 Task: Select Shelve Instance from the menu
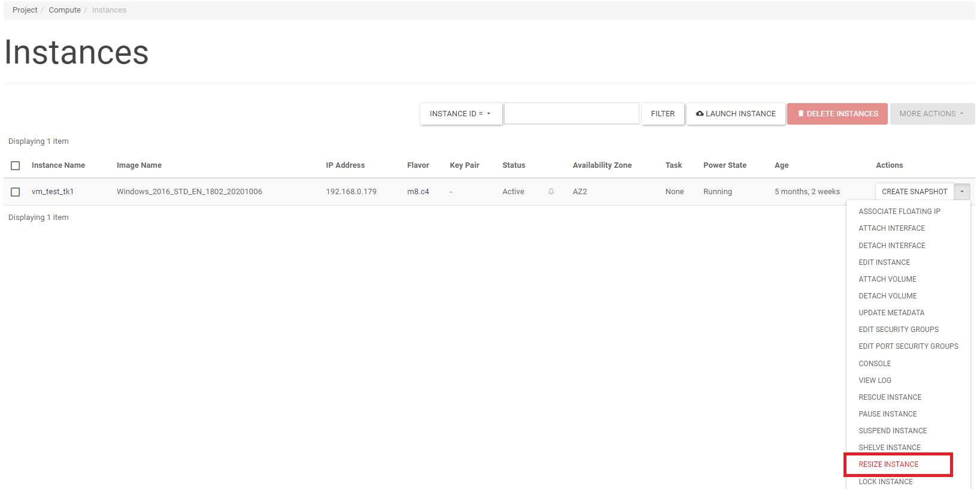tap(890, 448)
